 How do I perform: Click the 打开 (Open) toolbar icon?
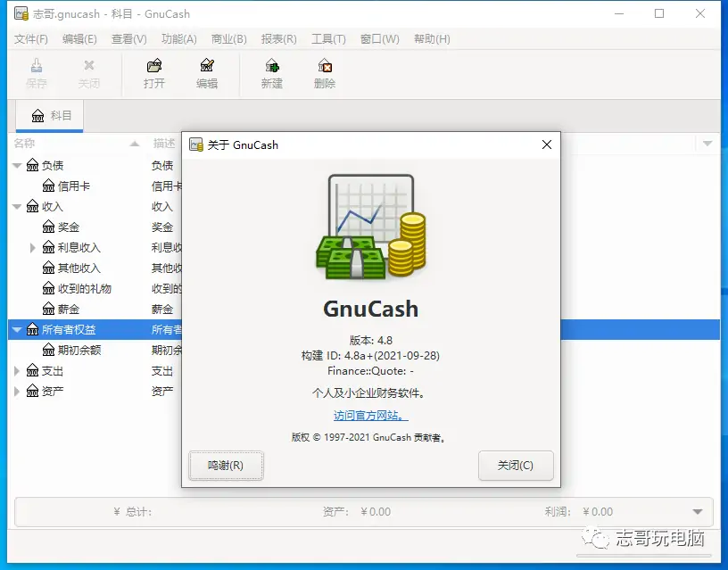point(154,67)
